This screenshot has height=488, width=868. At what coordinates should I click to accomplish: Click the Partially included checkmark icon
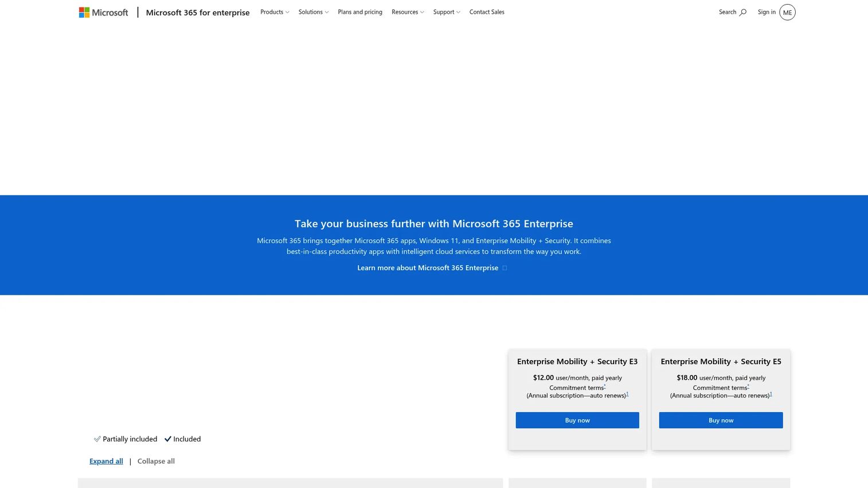tap(97, 439)
